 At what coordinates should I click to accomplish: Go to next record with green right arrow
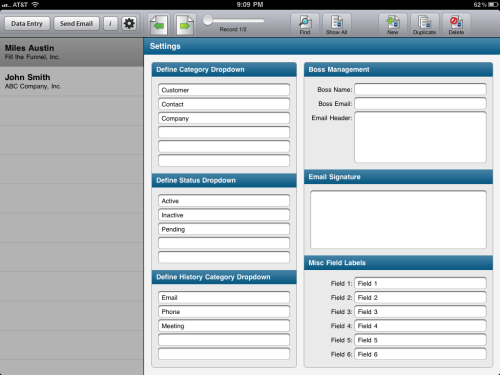tap(185, 25)
